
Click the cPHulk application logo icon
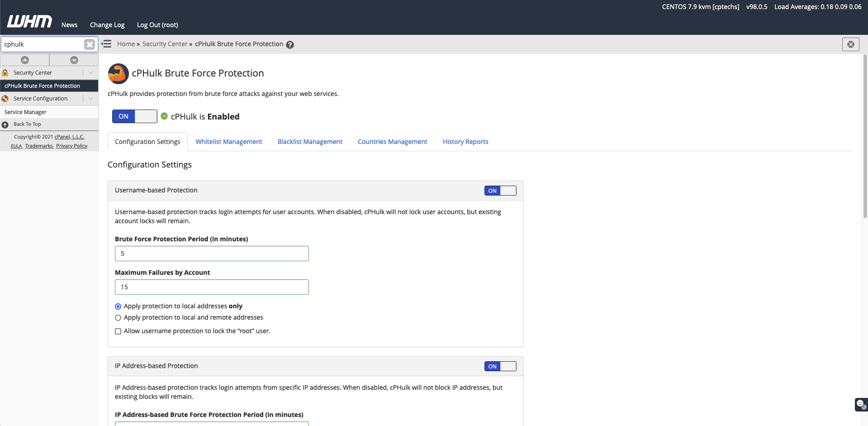click(118, 74)
